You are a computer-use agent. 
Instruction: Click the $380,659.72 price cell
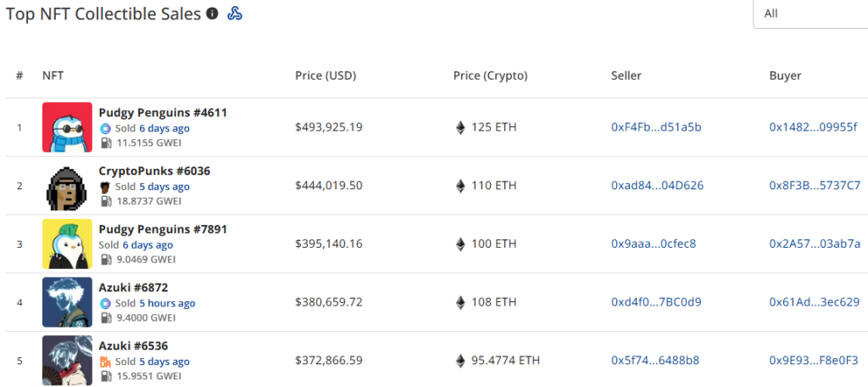pos(329,302)
